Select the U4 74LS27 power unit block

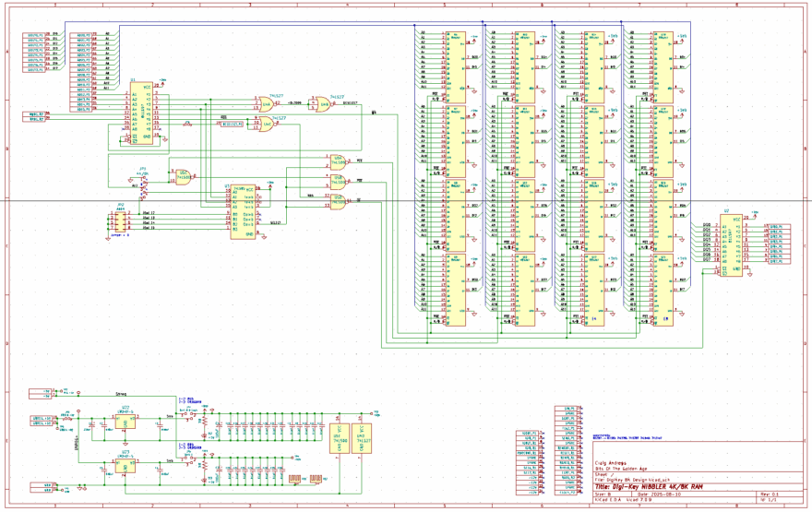click(362, 439)
